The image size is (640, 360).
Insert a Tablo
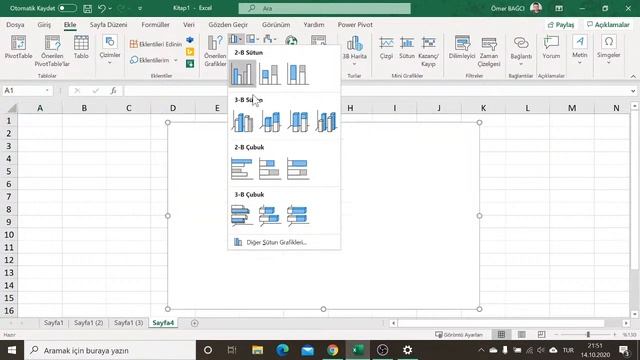[x=81, y=47]
